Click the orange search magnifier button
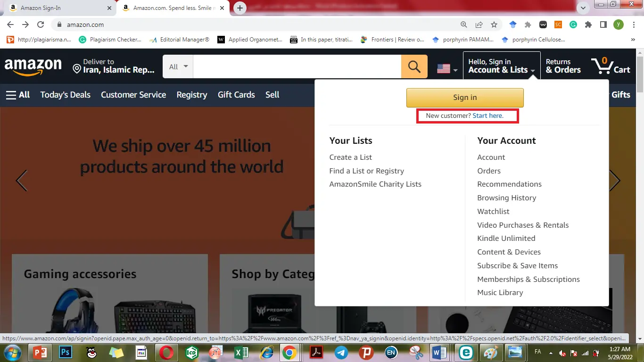644x362 pixels. point(414,66)
